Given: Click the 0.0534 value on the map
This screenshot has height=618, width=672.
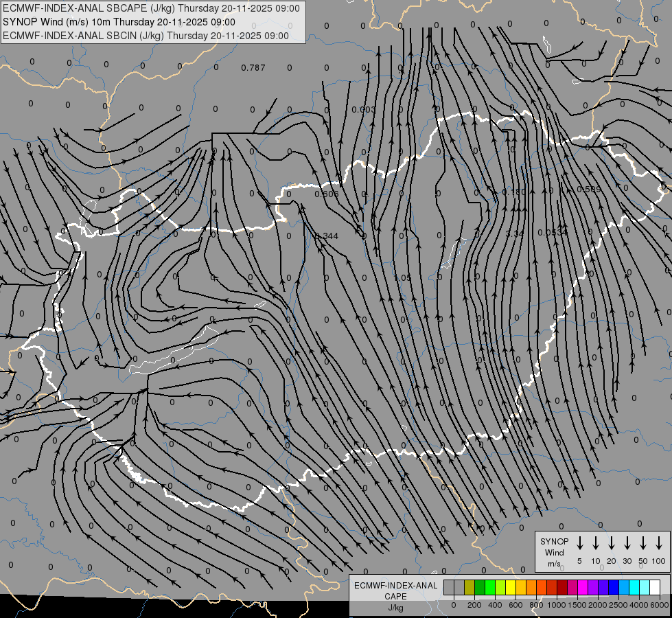Looking at the screenshot, I should click(x=553, y=232).
